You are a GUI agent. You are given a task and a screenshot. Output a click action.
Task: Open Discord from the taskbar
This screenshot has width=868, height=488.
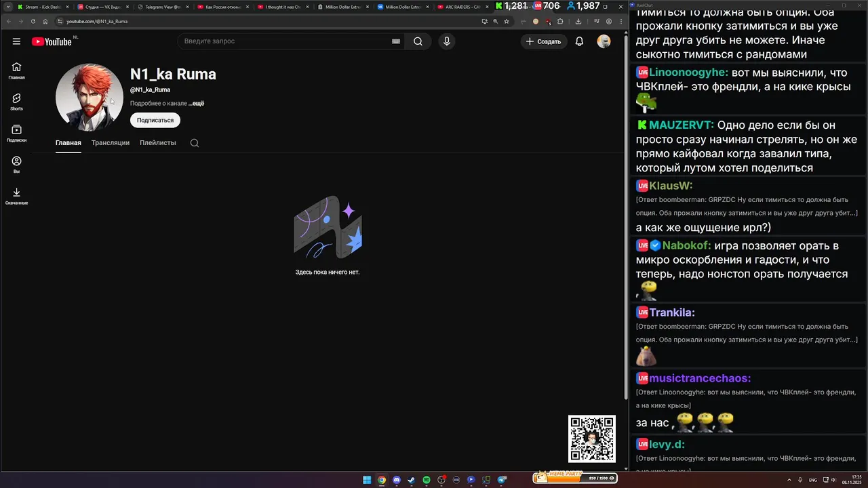[x=397, y=480]
